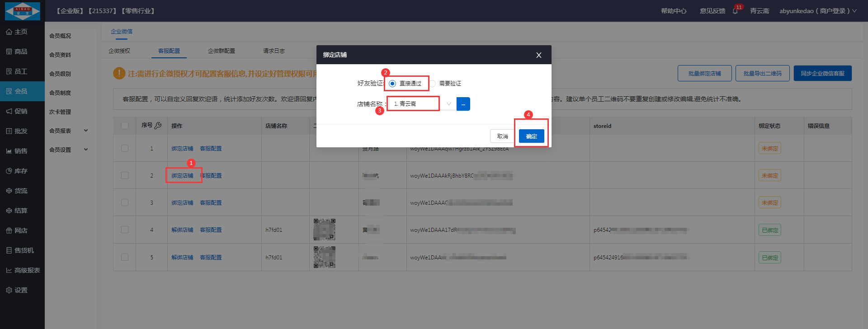Screen dimensions: 868x329
Task: Expand the 会员设置 submenu
Action: (x=68, y=150)
